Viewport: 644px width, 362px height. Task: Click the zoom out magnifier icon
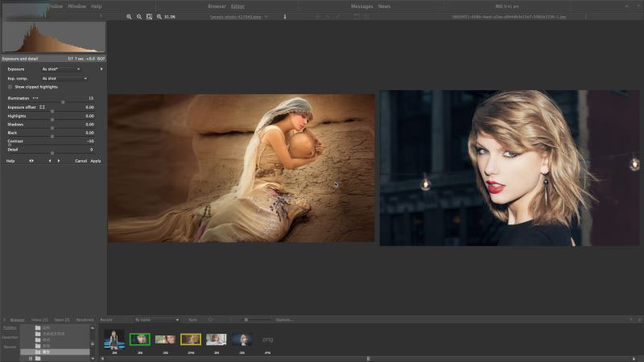[x=139, y=17]
